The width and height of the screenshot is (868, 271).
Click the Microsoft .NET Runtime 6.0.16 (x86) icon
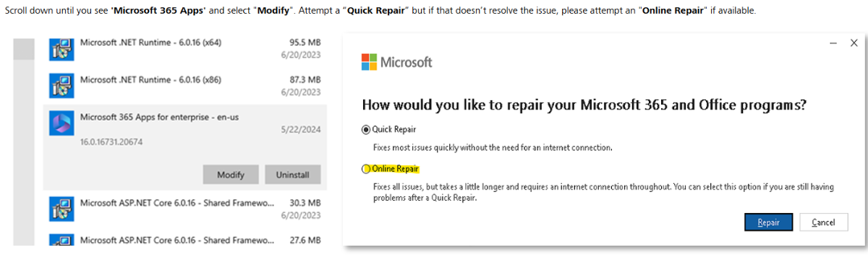(x=60, y=86)
